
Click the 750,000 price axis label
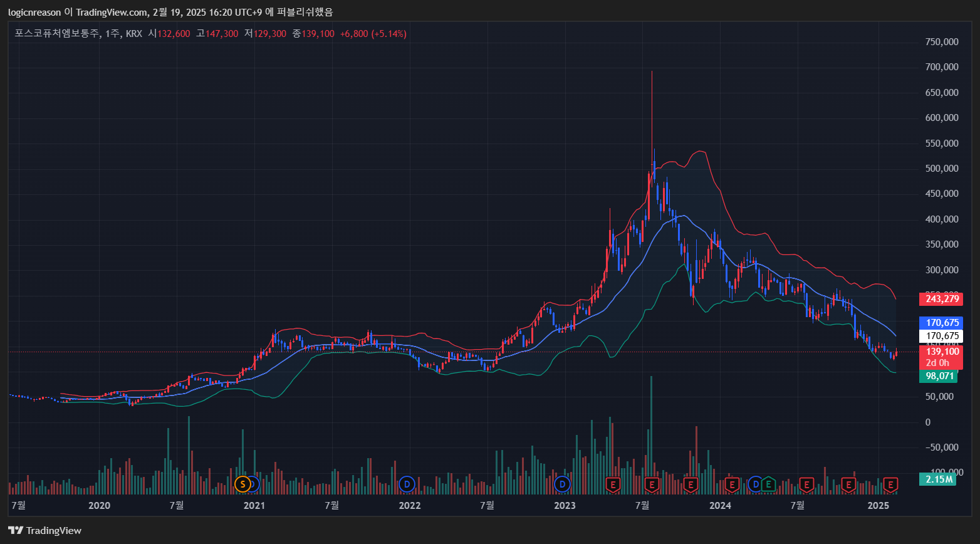click(x=942, y=41)
